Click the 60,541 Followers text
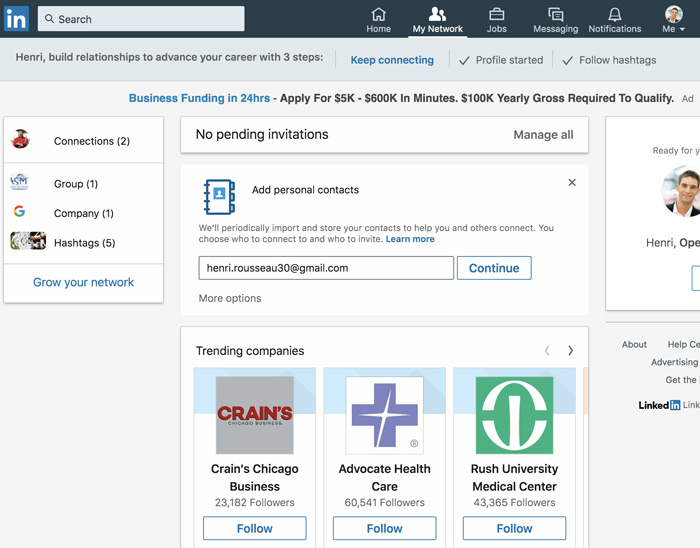 click(x=385, y=502)
